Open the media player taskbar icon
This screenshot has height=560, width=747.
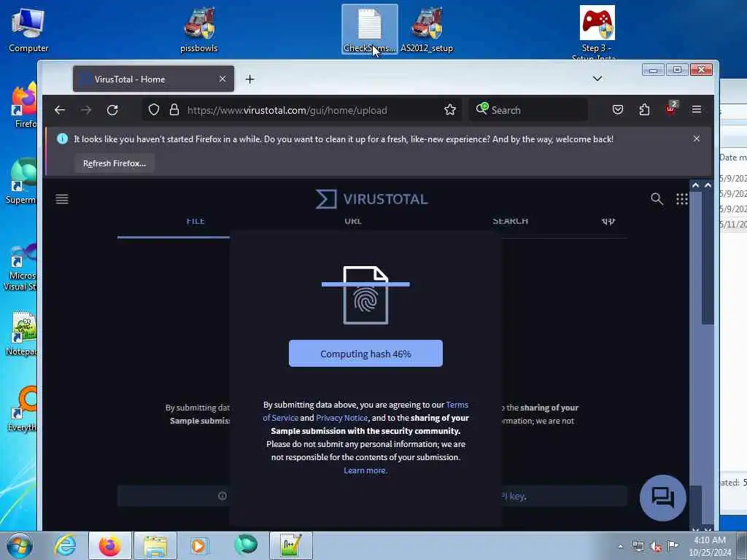click(x=199, y=545)
